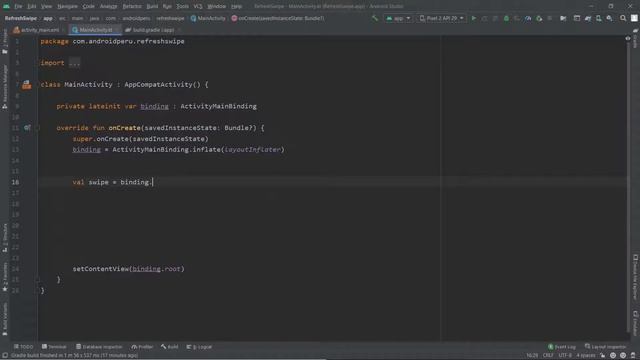The height and width of the screenshot is (360, 640).
Task: Click the Profile app icon in toolbar
Action: [x=528, y=18]
